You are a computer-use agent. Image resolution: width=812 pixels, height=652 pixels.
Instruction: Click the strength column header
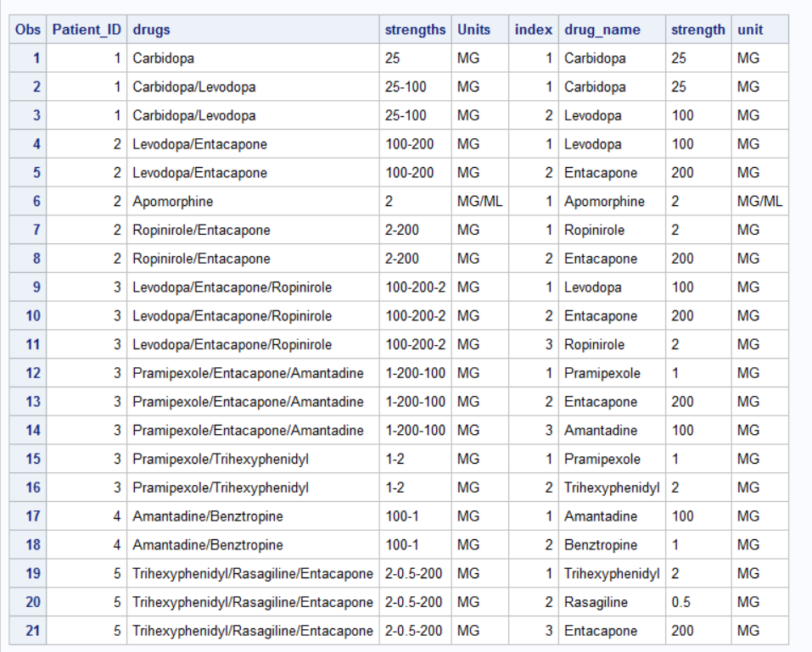[698, 30]
